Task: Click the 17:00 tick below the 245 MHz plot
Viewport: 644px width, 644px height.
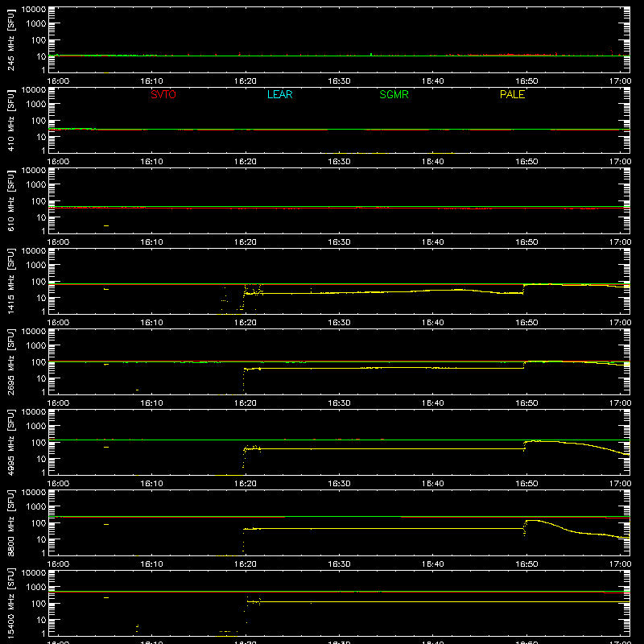Action: (620, 81)
